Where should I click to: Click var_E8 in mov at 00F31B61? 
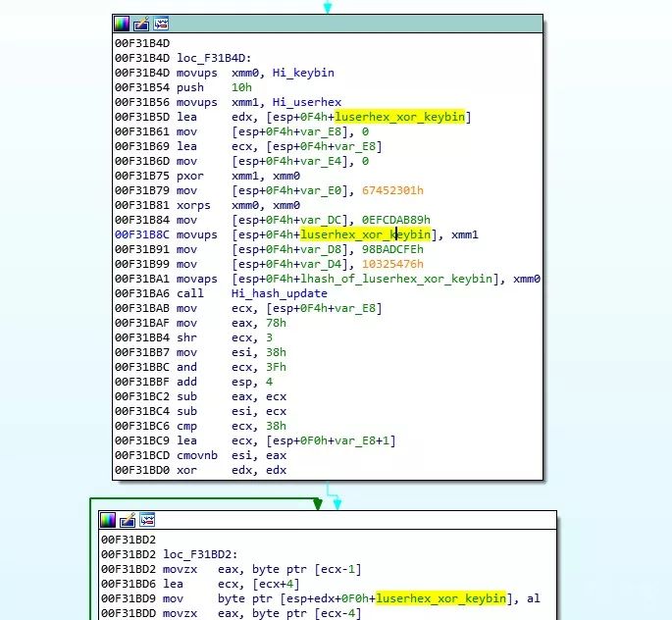pos(321,131)
